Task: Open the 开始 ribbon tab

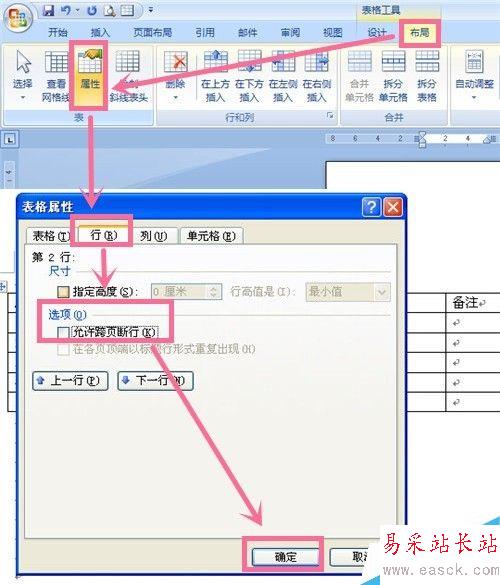Action: (57, 32)
